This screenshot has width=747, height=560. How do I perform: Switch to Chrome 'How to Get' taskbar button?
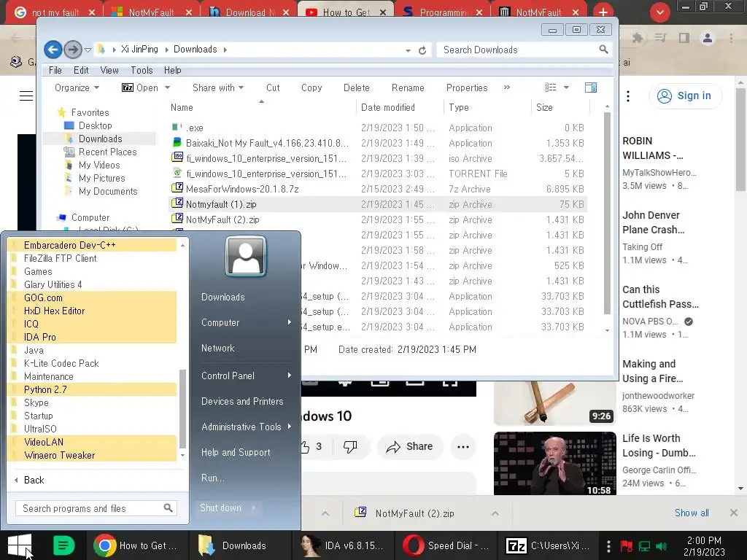point(136,545)
